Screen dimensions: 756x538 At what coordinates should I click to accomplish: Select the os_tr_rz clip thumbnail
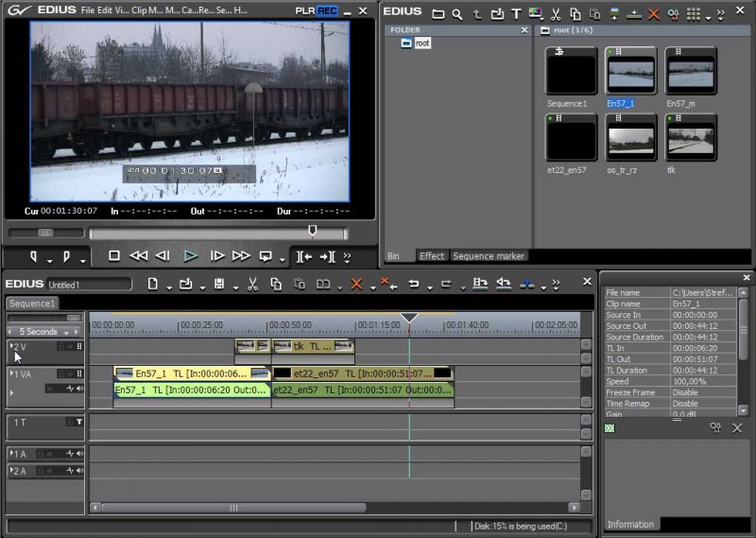tap(631, 140)
